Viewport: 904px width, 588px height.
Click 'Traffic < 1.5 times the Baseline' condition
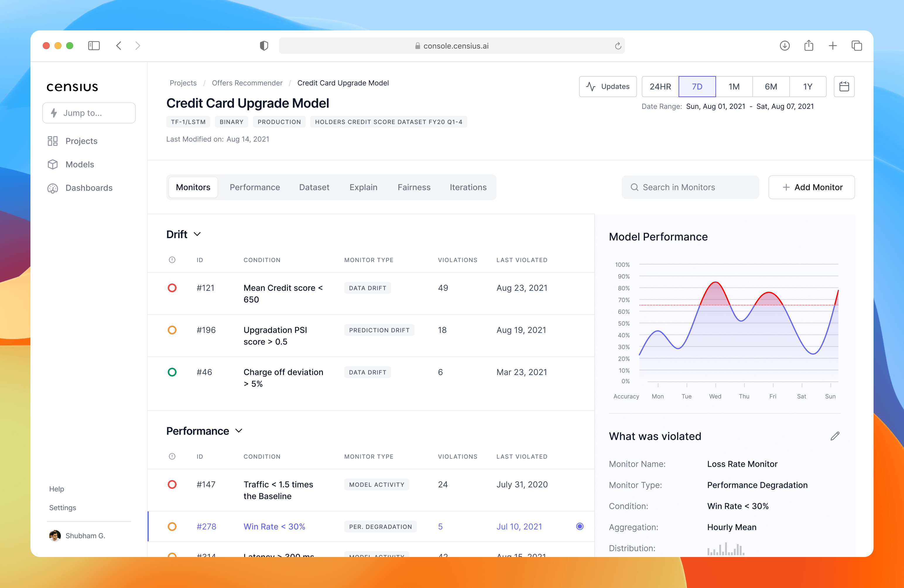click(278, 491)
